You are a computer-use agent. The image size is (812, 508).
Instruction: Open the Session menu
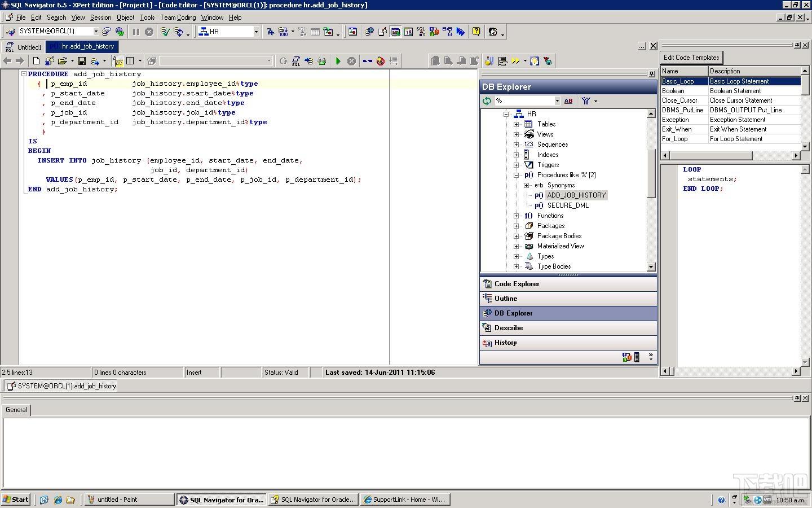click(101, 17)
